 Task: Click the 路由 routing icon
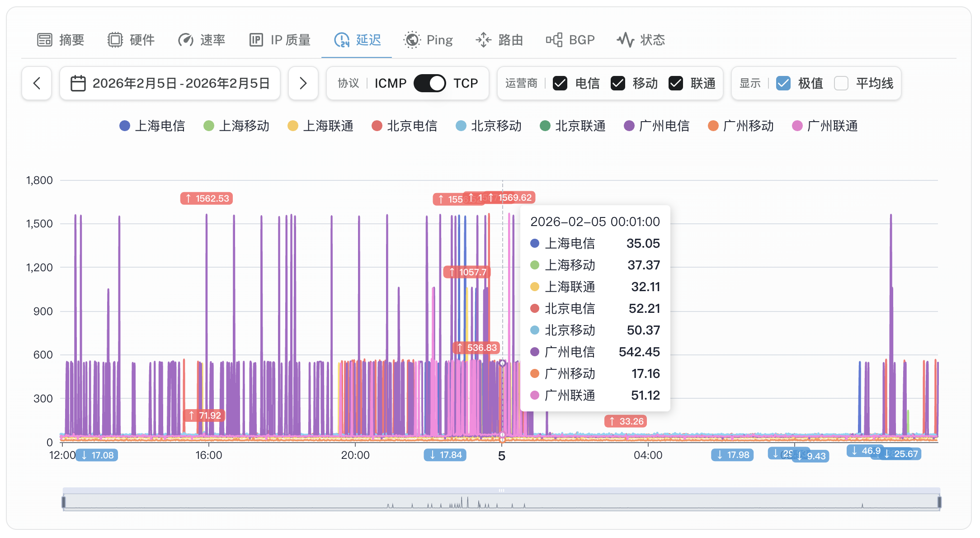pos(483,40)
